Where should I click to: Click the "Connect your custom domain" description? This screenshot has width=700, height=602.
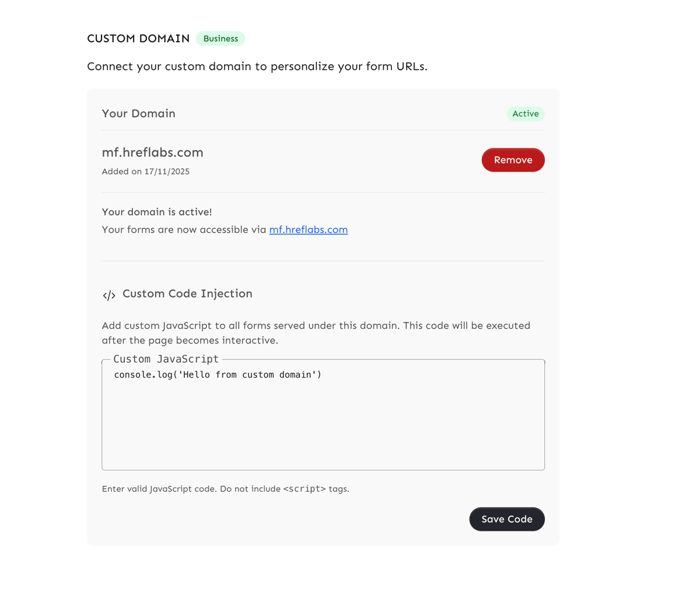pos(257,66)
